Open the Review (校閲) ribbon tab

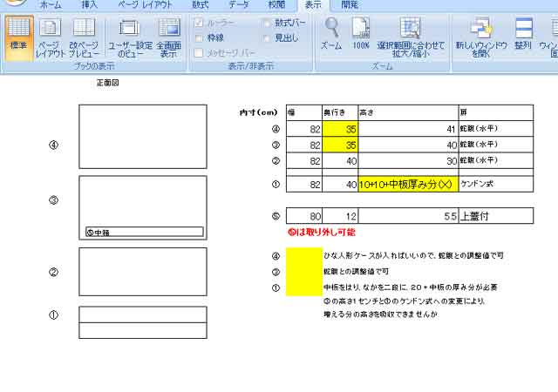[x=276, y=5]
